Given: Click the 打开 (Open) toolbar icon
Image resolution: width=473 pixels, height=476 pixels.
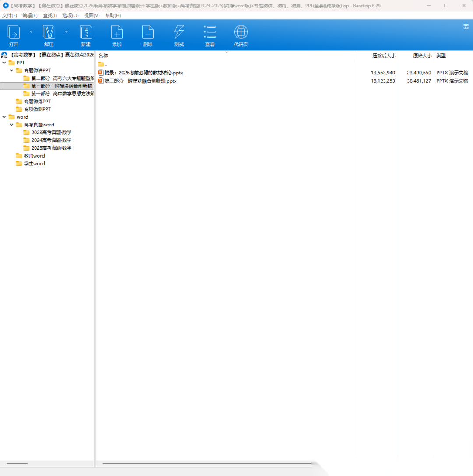Looking at the screenshot, I should (x=14, y=33).
